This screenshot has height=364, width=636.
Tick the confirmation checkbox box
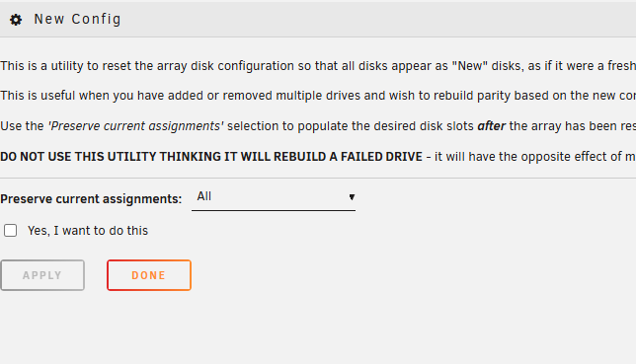[x=11, y=231]
